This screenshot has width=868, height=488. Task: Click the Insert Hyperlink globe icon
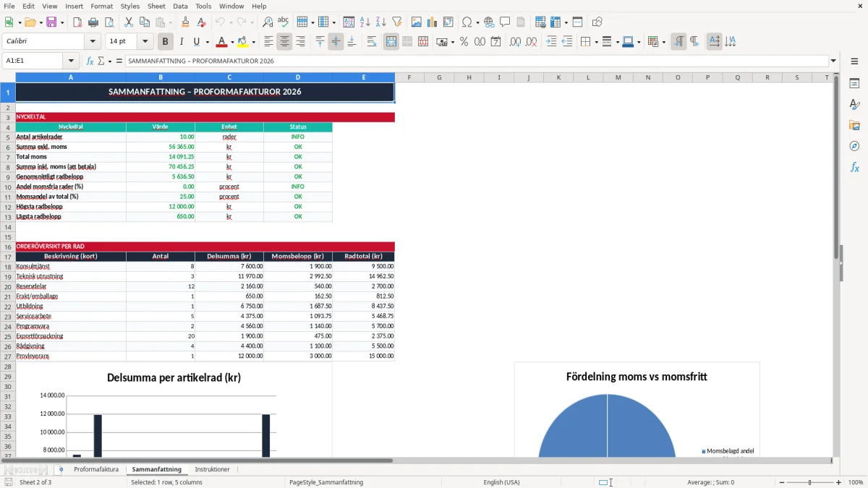click(x=489, y=22)
